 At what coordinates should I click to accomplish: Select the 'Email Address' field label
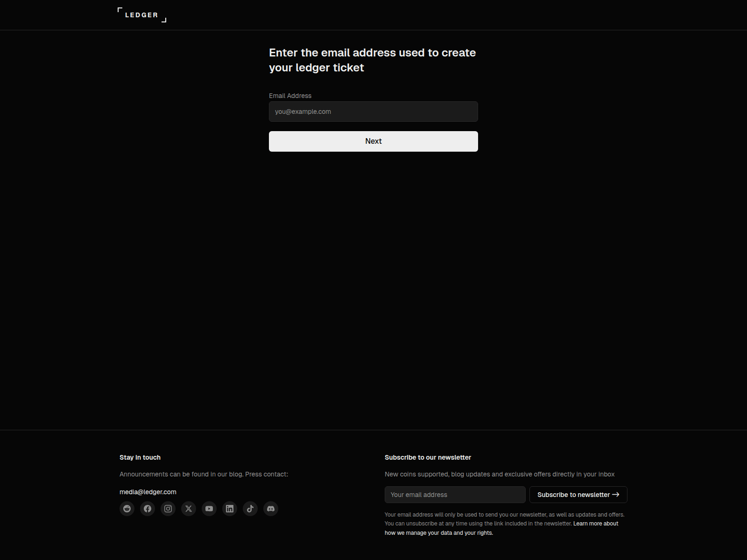pyautogui.click(x=290, y=96)
